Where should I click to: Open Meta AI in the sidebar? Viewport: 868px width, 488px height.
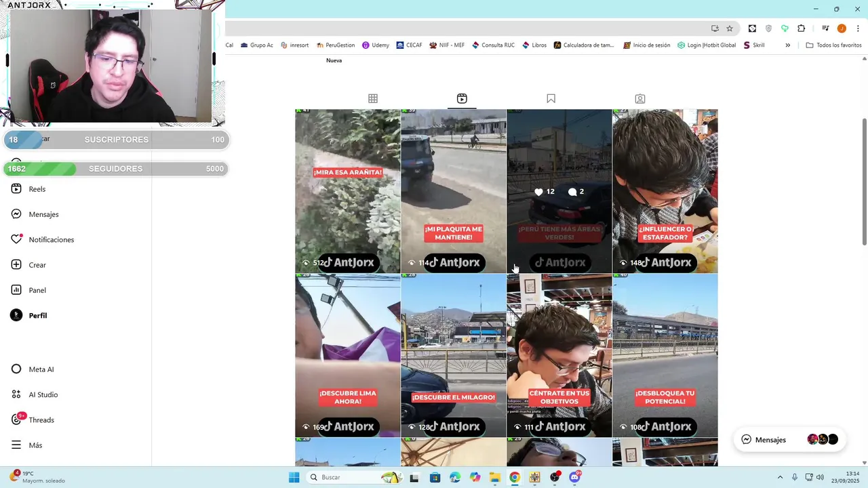(33, 369)
